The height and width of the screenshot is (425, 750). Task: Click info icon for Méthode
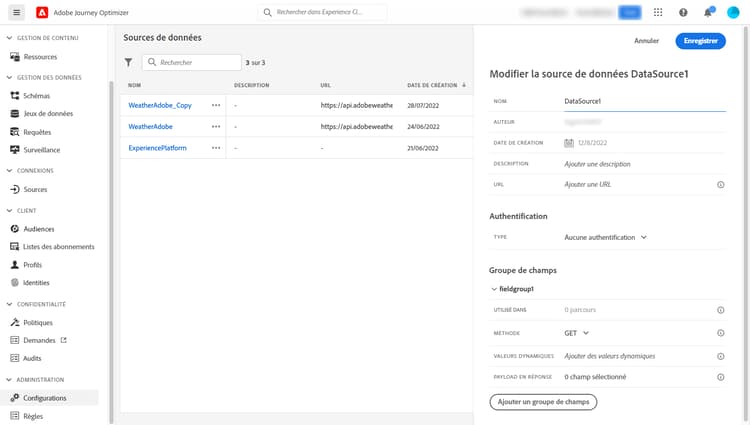pos(720,333)
